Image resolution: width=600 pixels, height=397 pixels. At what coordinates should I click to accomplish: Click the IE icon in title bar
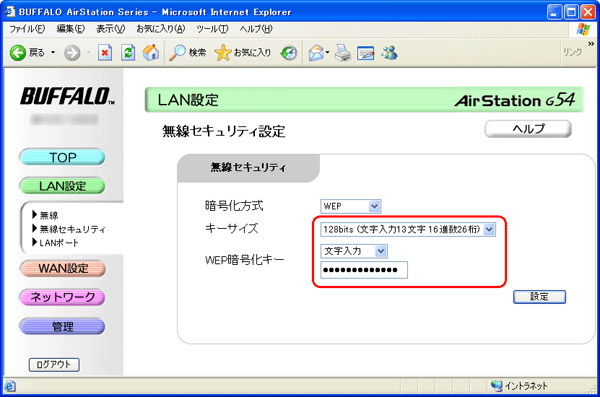point(10,12)
